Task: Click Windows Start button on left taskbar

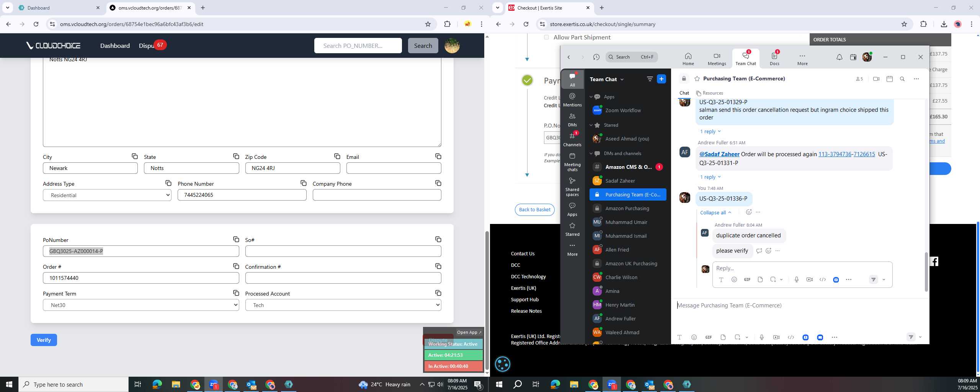Action: pyautogui.click(x=9, y=384)
